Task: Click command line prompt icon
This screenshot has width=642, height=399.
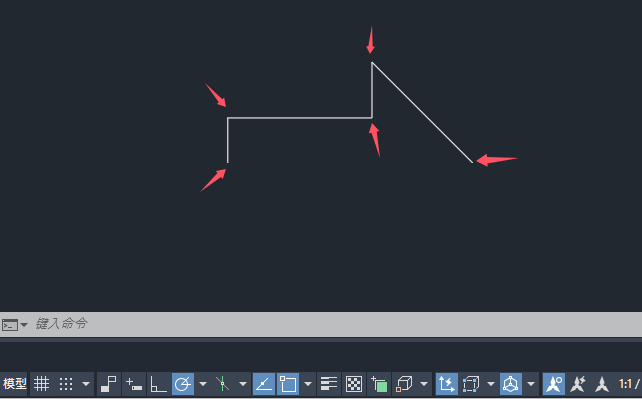Action: pyautogui.click(x=10, y=325)
